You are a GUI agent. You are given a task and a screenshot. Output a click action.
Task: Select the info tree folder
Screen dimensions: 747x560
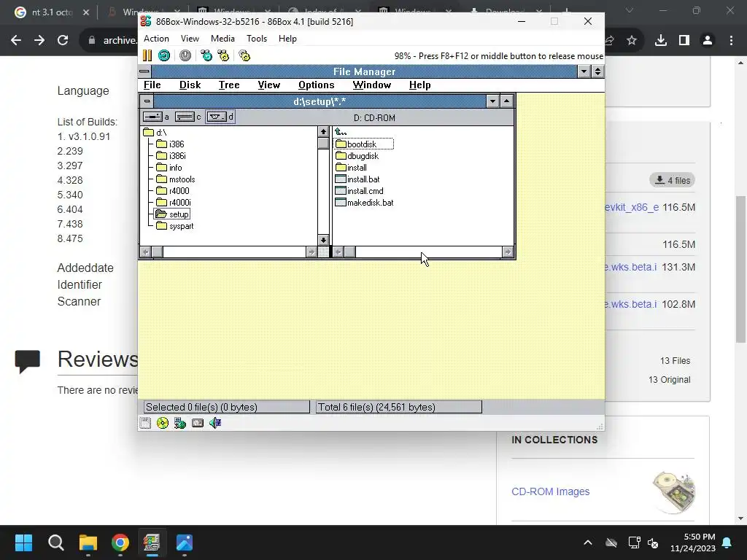pos(169,168)
